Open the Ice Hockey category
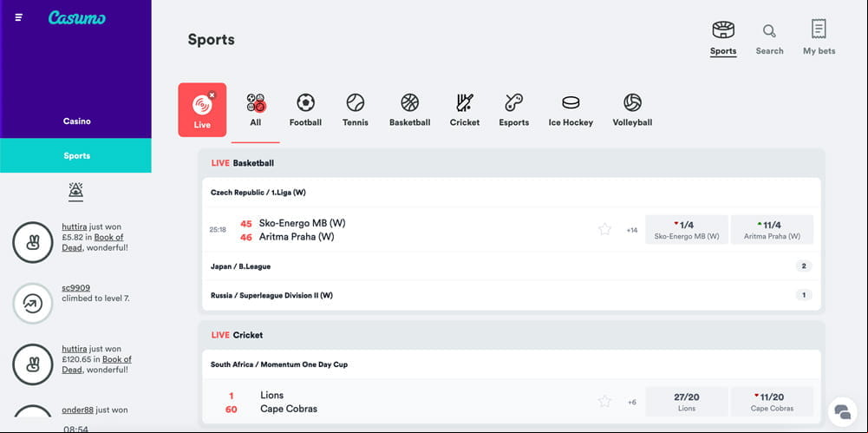This screenshot has width=868, height=433. click(571, 110)
